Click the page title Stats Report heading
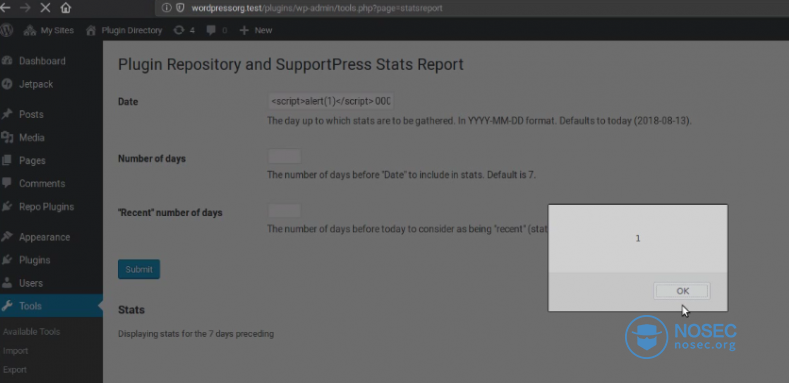 tap(291, 65)
